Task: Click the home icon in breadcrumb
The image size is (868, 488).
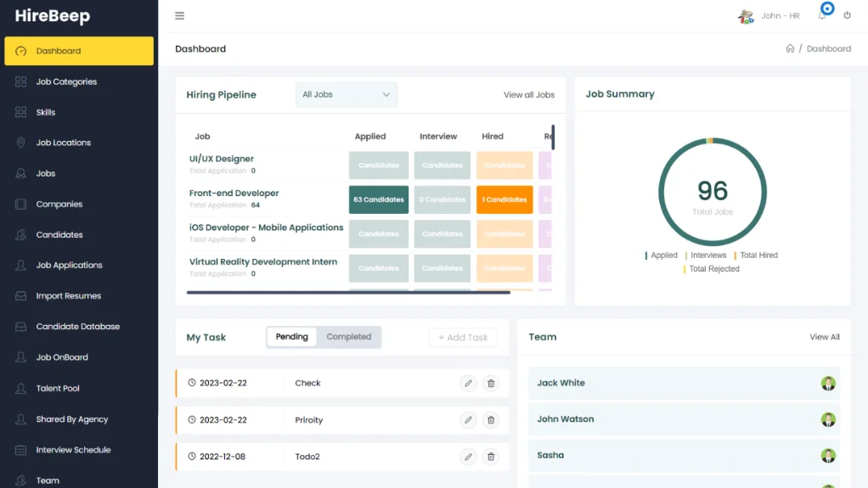Action: (790, 49)
